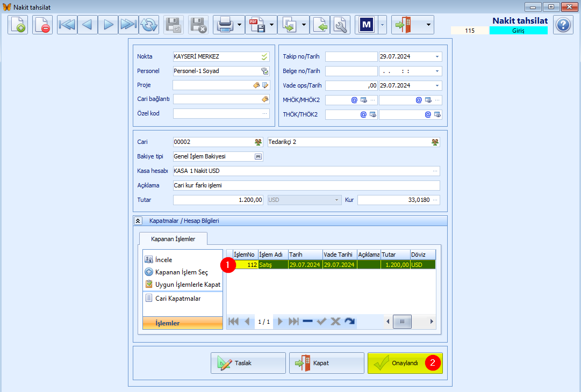Screen dimensions: 581x392
Task: Jump to the last record in the toolbar
Action: tap(128, 25)
